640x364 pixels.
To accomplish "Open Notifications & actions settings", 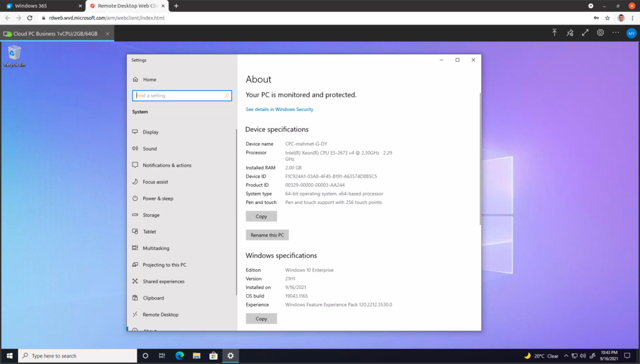I will (162, 165).
